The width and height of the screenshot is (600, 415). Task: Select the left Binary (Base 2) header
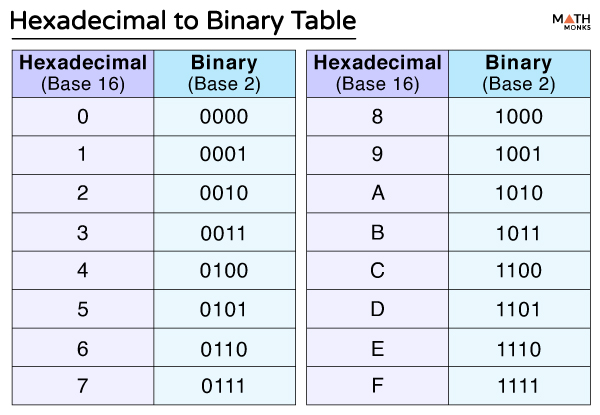pos(225,73)
